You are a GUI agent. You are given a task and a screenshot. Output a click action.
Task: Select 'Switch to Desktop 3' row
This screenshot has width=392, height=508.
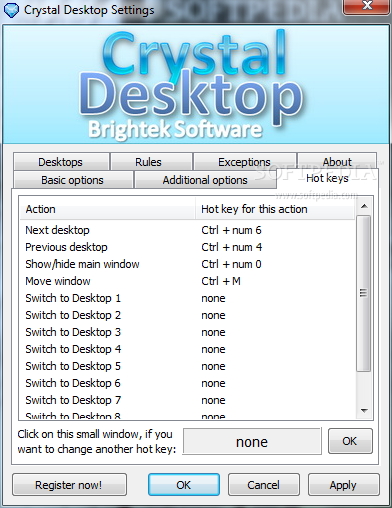(x=188, y=332)
